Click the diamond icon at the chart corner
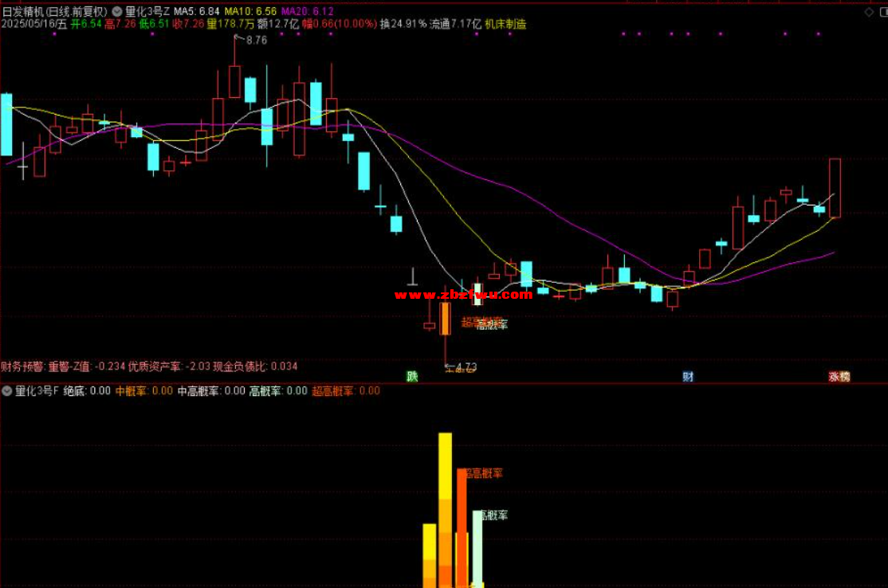The height and width of the screenshot is (588, 888). [x=869, y=12]
